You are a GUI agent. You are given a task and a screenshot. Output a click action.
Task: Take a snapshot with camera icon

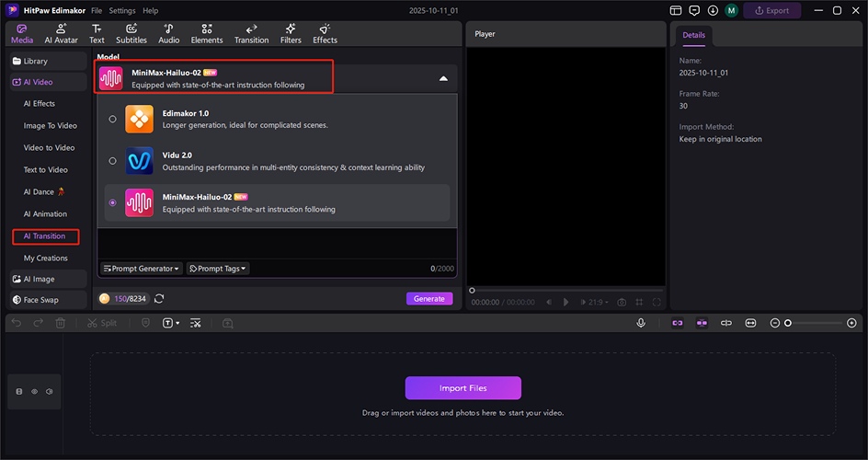tap(622, 302)
